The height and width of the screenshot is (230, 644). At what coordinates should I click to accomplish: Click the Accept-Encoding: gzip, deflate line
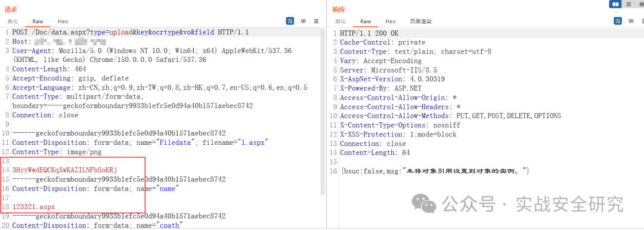70,78
